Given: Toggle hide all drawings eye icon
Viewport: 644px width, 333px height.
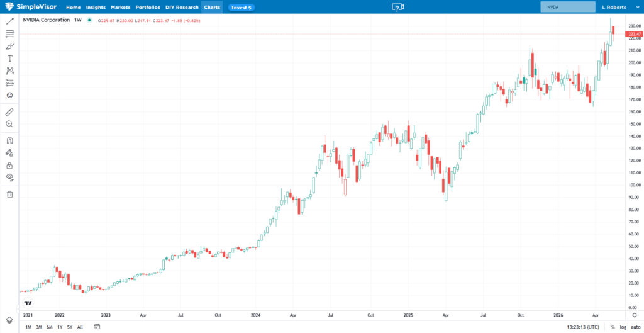Looking at the screenshot, I should tap(10, 178).
